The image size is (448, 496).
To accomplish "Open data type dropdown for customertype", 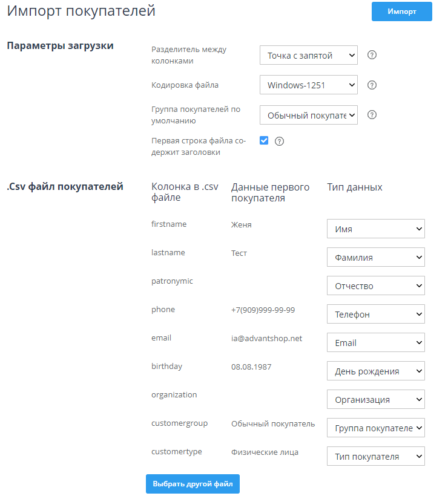I will pyautogui.click(x=375, y=456).
